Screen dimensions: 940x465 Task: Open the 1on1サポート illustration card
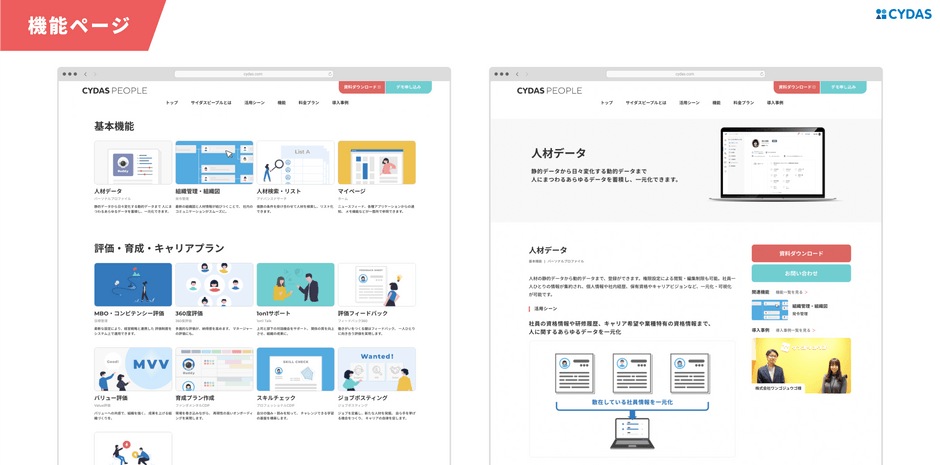pyautogui.click(x=296, y=285)
